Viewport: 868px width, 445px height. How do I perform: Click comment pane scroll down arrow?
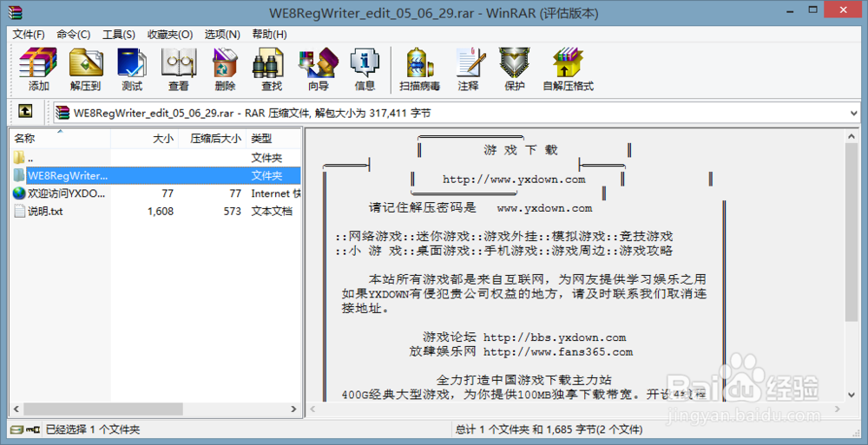[x=852, y=395]
